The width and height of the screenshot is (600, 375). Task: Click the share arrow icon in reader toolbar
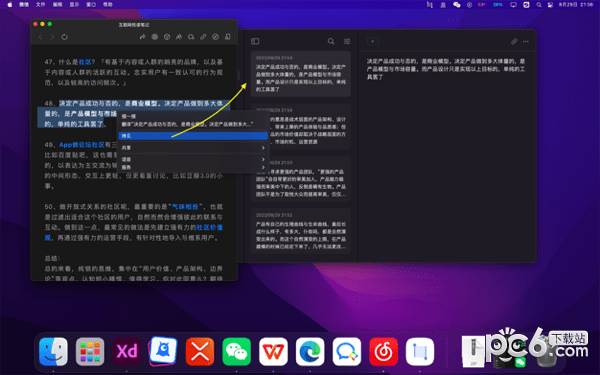pyautogui.click(x=142, y=37)
